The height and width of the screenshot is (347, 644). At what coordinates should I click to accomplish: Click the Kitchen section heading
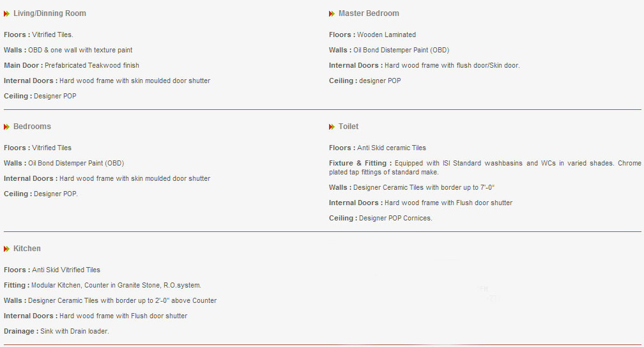27,249
